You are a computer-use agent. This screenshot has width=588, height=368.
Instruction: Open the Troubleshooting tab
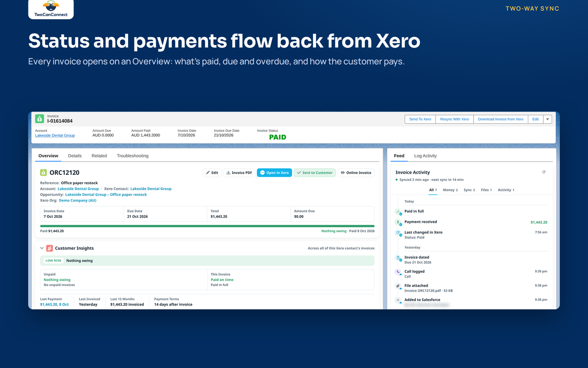pos(133,156)
